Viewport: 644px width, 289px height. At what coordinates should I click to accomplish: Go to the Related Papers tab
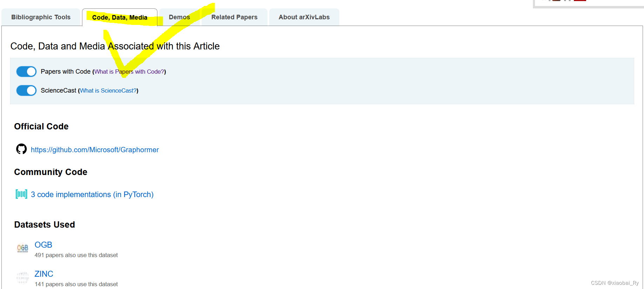coord(234,17)
